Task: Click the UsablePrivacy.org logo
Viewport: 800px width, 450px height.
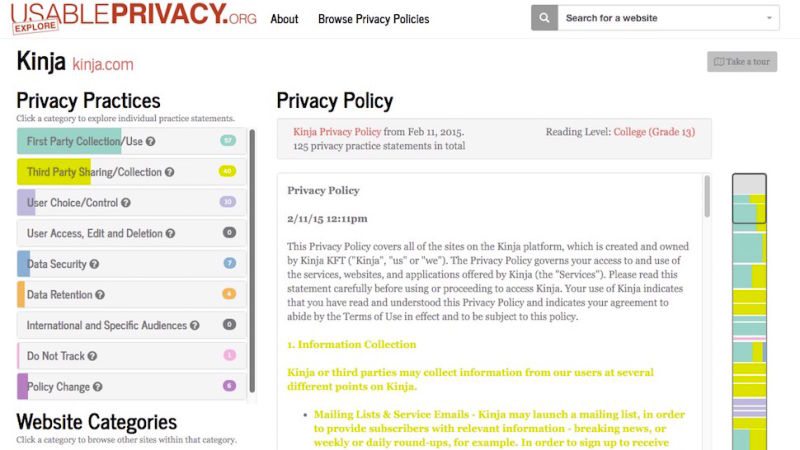Action: coord(134,17)
